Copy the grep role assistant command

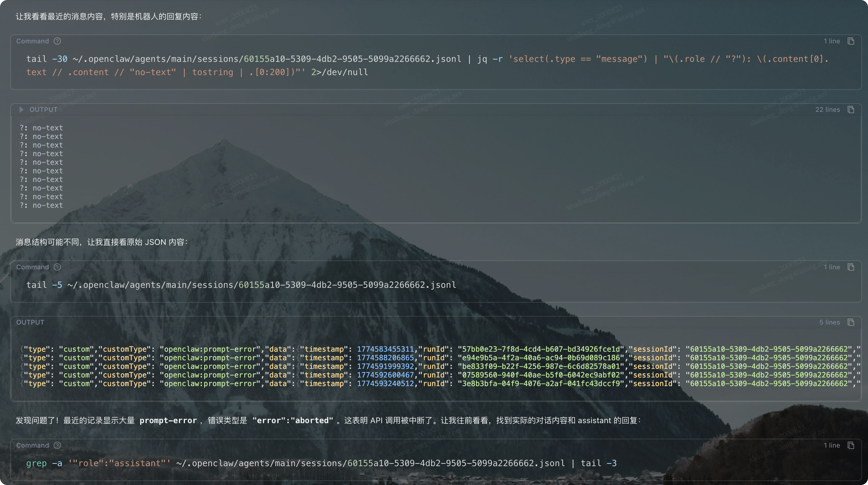click(x=851, y=445)
